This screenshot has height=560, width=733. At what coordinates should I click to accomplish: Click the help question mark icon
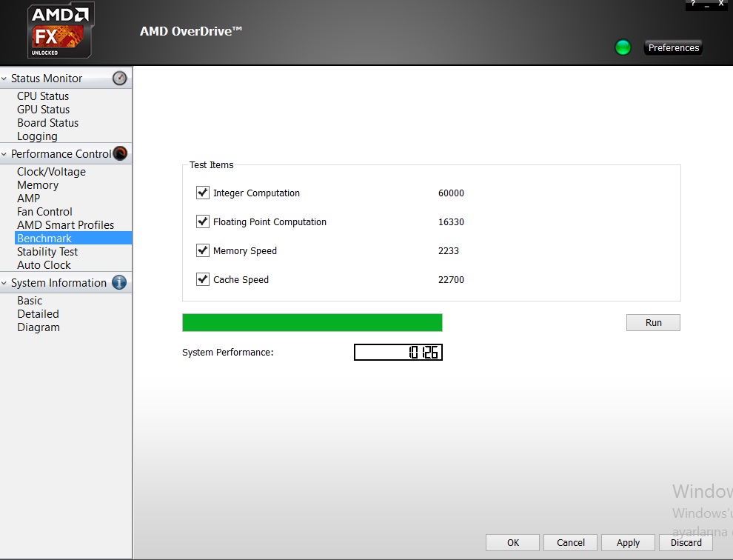[693, 4]
